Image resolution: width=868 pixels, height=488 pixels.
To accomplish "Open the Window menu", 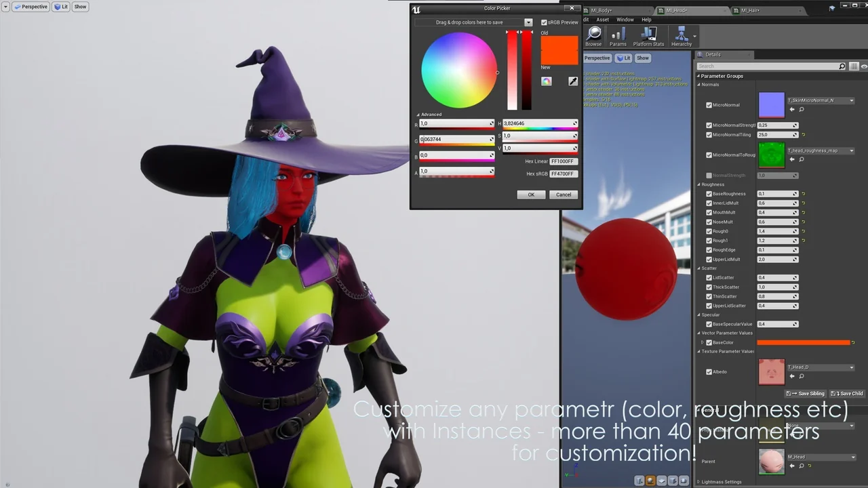I will pos(625,20).
